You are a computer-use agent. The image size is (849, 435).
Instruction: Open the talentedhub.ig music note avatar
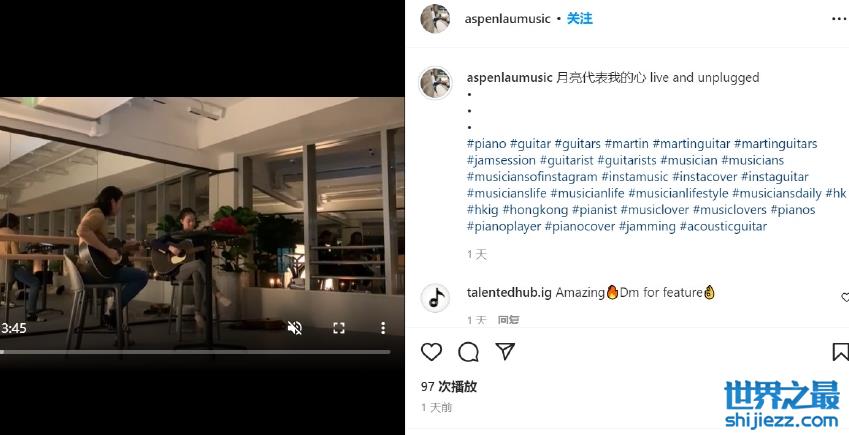435,297
